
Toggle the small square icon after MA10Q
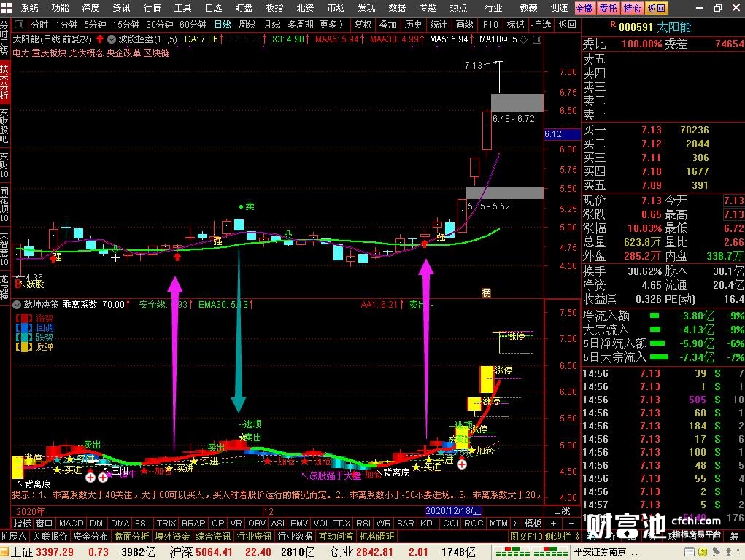pyautogui.click(x=537, y=39)
